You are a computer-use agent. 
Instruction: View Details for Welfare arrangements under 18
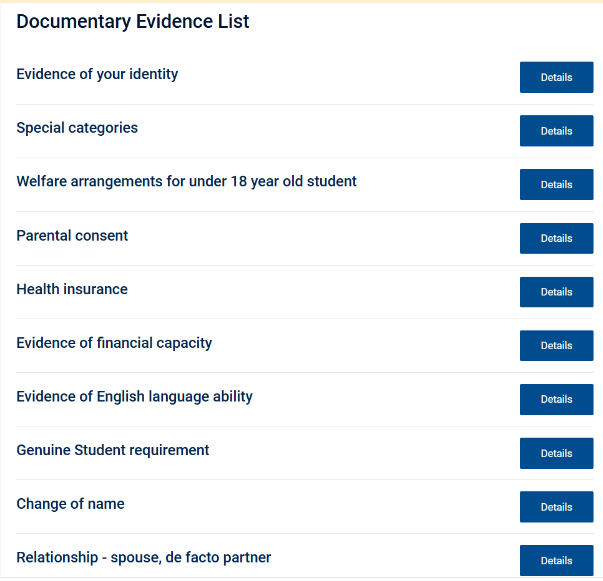(556, 185)
